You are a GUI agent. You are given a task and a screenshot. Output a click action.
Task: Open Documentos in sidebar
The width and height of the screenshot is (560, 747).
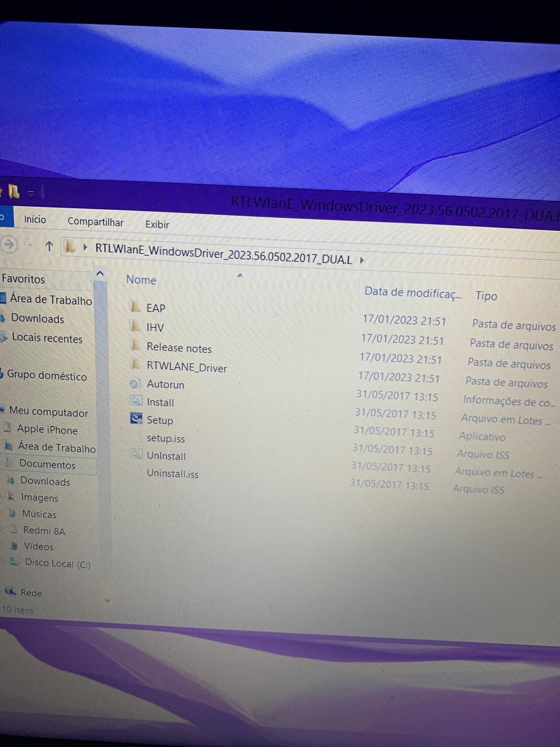[47, 464]
